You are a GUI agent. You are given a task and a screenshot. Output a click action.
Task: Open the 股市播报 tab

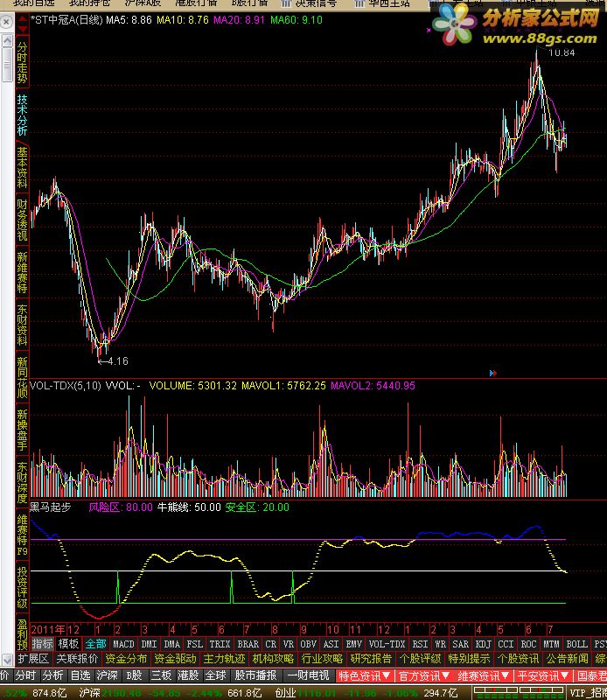point(255,675)
